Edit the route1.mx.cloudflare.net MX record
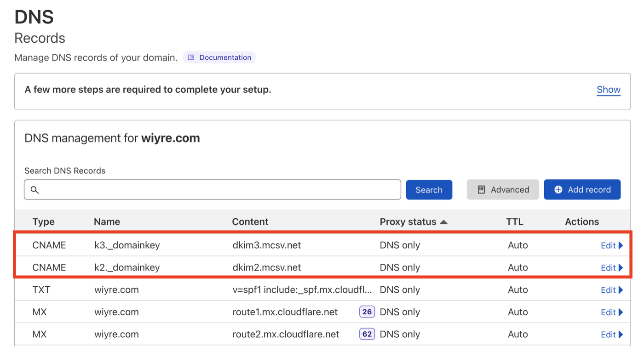The width and height of the screenshot is (644, 346). [612, 312]
